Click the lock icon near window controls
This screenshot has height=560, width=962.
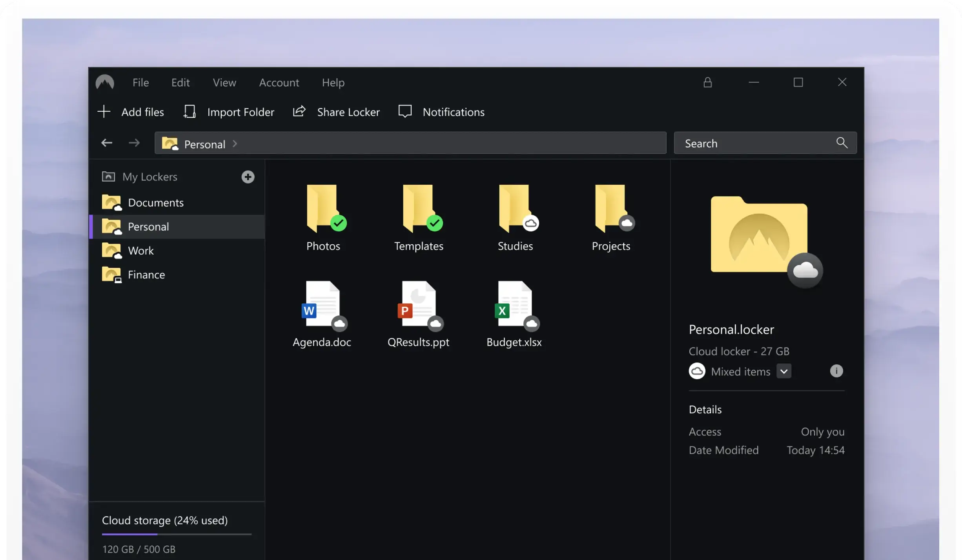707,82
